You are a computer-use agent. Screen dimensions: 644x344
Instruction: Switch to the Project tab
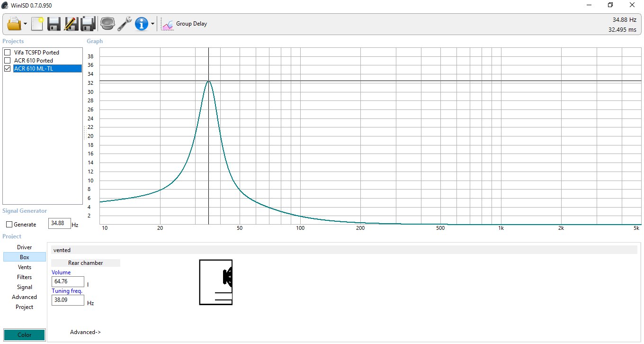pyautogui.click(x=25, y=307)
